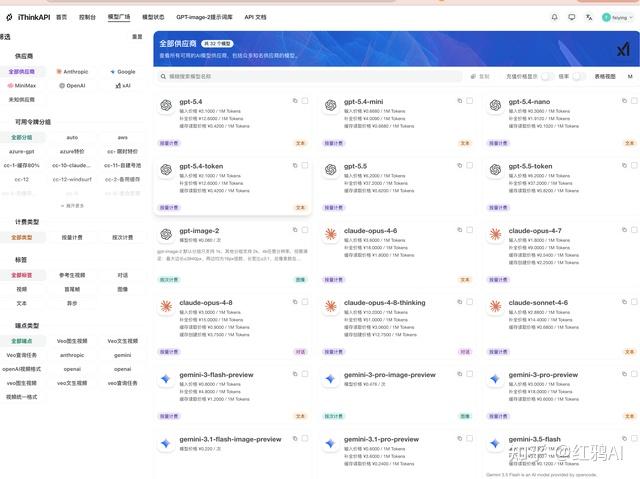This screenshot has width=640, height=479.
Task: Open the notifications bell icon
Action: click(x=554, y=17)
